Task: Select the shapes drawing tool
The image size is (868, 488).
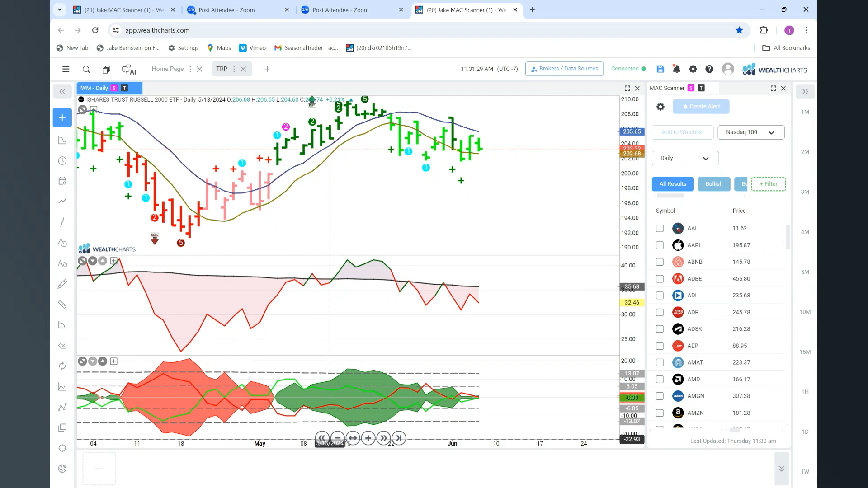Action: pyautogui.click(x=62, y=243)
